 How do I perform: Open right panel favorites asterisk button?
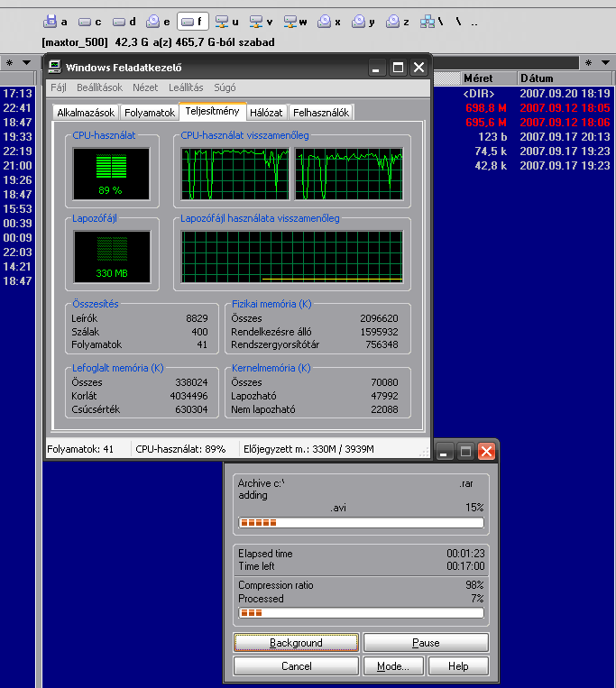tap(588, 63)
